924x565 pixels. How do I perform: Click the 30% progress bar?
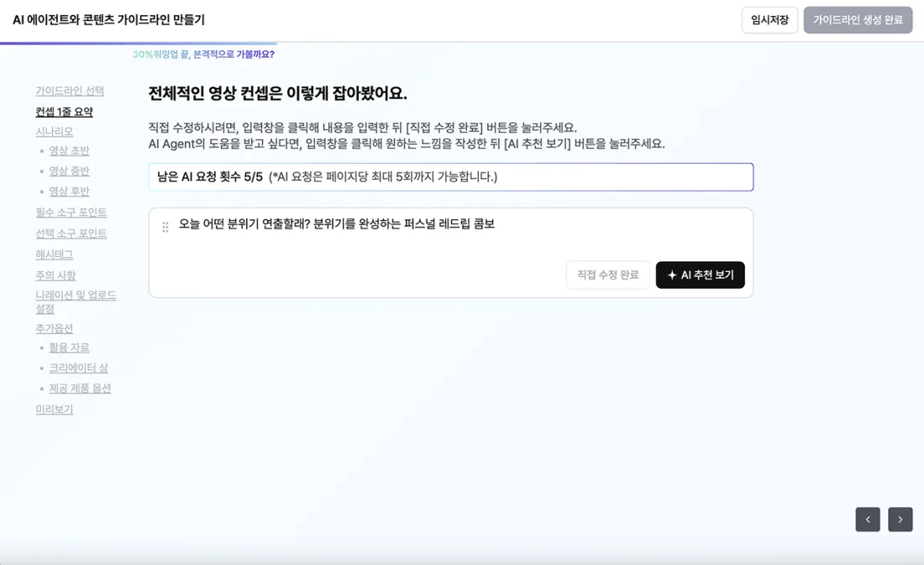click(139, 43)
